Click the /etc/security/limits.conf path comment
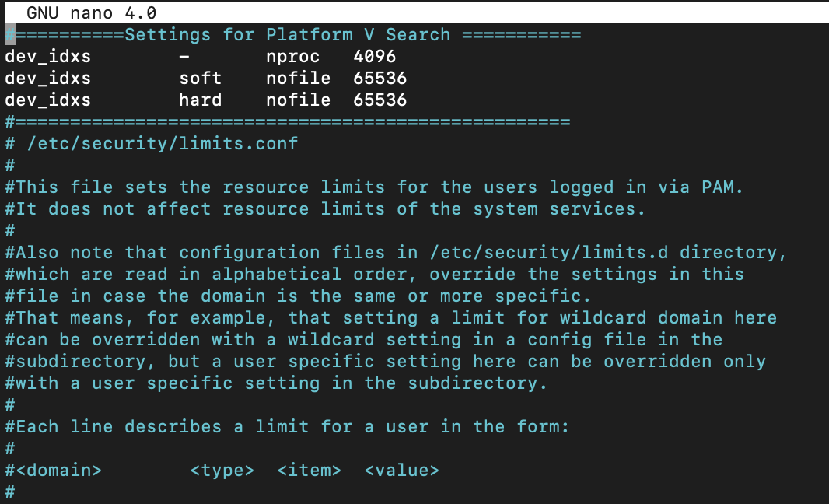This screenshot has width=829, height=504. (x=162, y=144)
